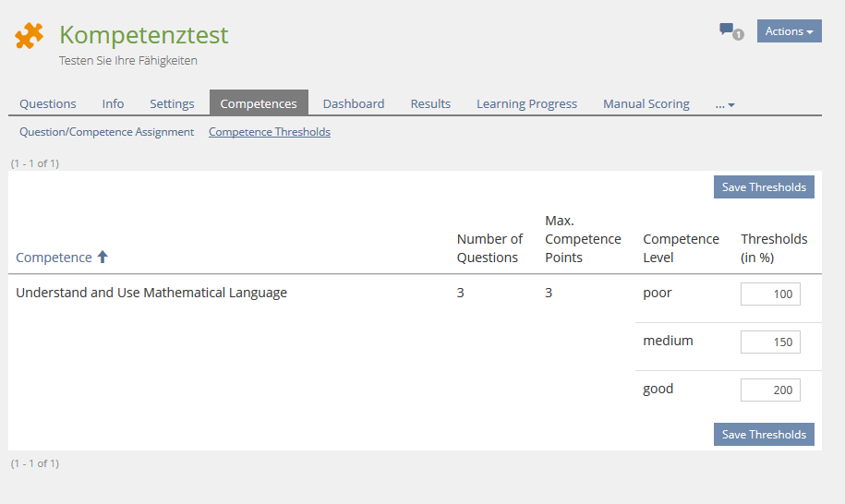Click the 'Competence Level' column header

click(x=681, y=247)
